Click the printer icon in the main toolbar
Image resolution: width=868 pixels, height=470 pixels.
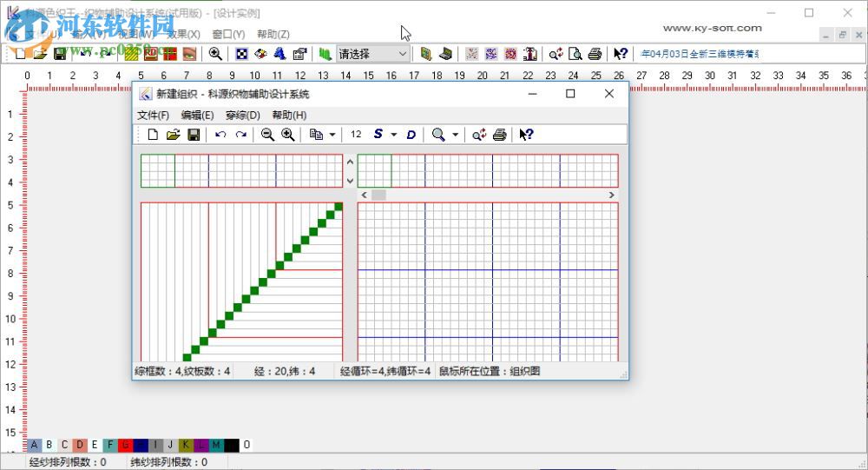click(595, 54)
